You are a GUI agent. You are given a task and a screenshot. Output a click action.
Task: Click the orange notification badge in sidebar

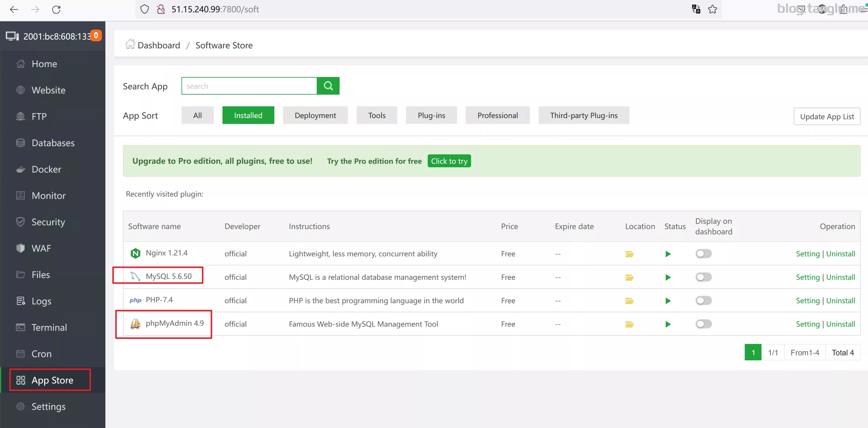click(x=96, y=35)
